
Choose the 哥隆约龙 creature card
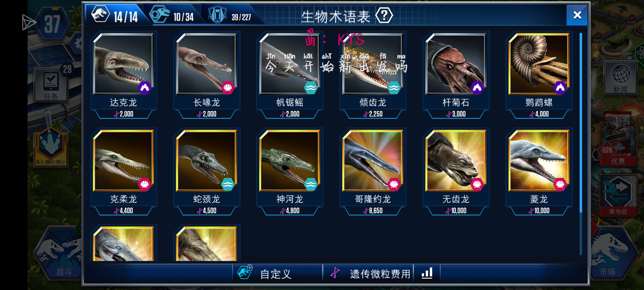click(373, 172)
